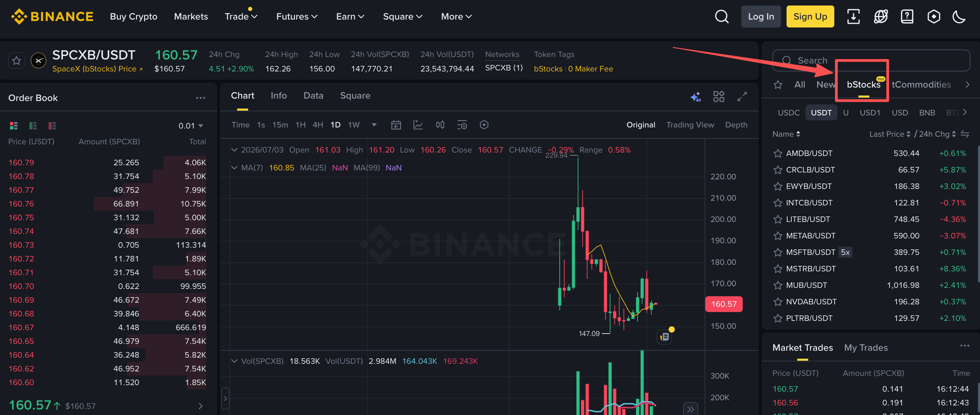Open the Order Book more options menu
The width and height of the screenshot is (980, 415).
[x=200, y=98]
